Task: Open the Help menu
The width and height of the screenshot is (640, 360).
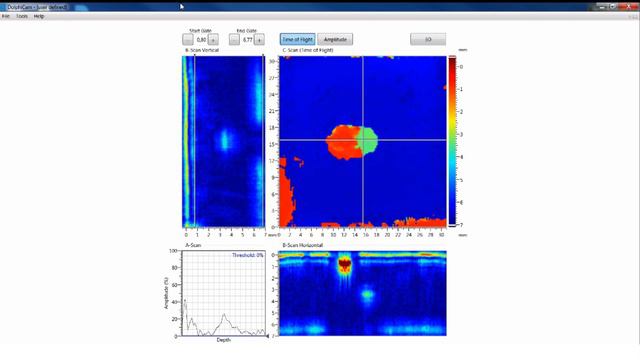Action: (x=39, y=16)
